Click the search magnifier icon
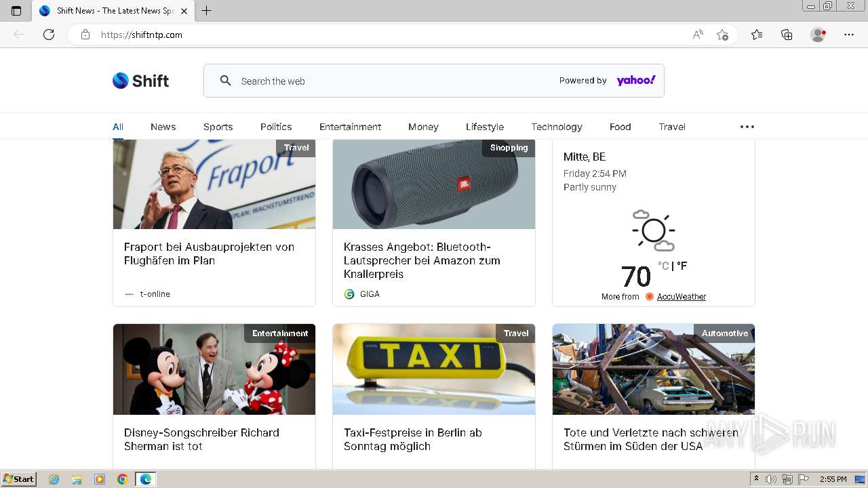868x488 pixels. pos(226,81)
